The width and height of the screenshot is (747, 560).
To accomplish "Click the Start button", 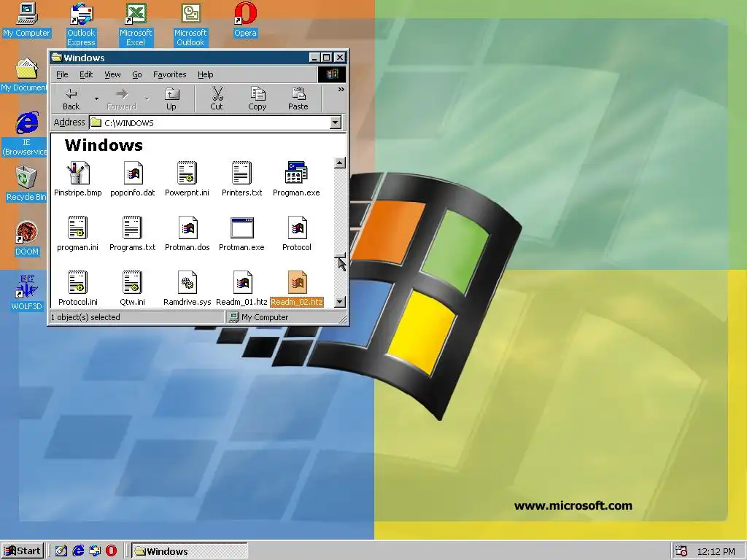I will click(23, 551).
